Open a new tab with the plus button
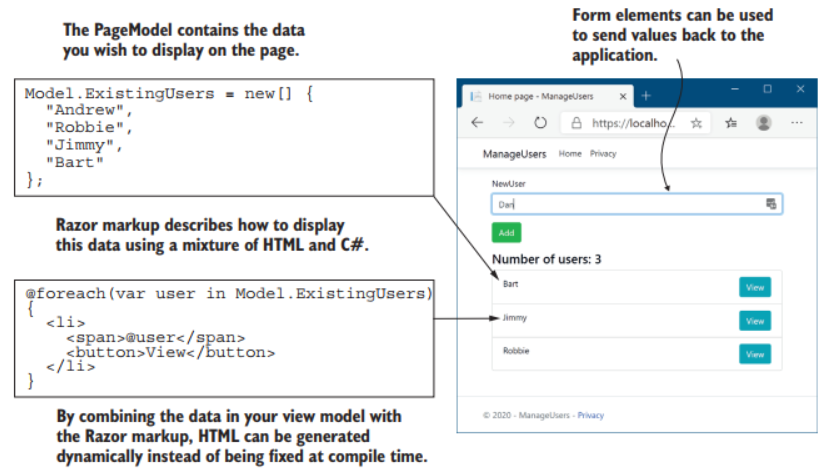This screenshot has width=834, height=469. pyautogui.click(x=646, y=96)
